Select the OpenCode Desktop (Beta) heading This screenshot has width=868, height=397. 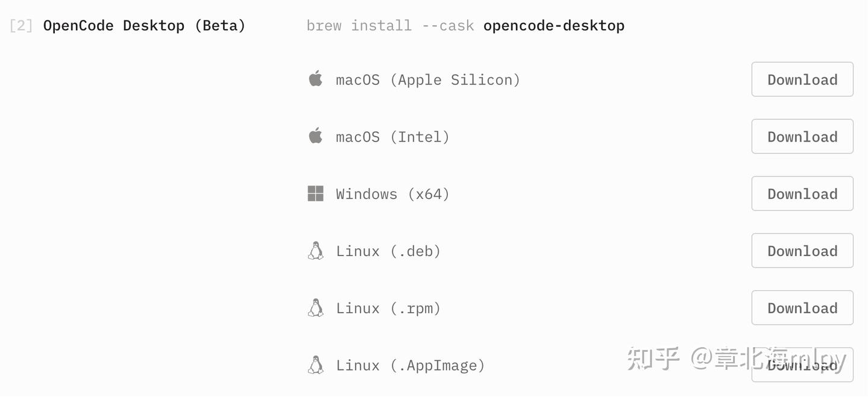144,26
